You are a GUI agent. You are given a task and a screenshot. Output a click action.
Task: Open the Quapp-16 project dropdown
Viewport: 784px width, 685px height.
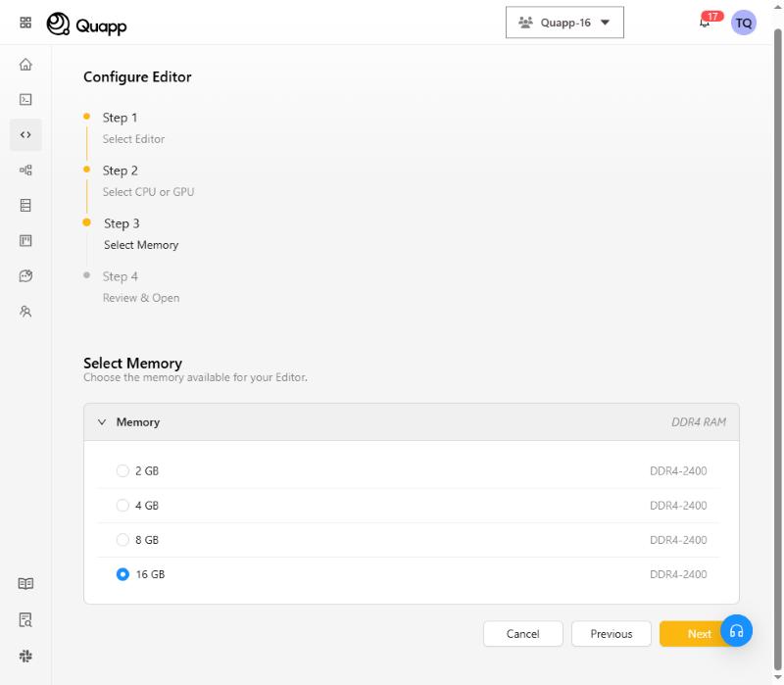(x=564, y=23)
